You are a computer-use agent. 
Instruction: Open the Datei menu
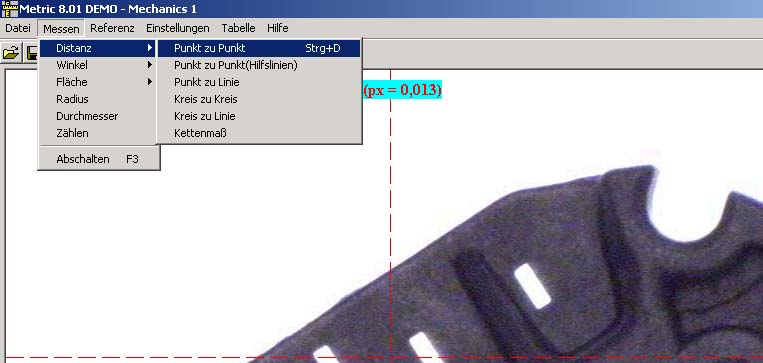pyautogui.click(x=18, y=28)
